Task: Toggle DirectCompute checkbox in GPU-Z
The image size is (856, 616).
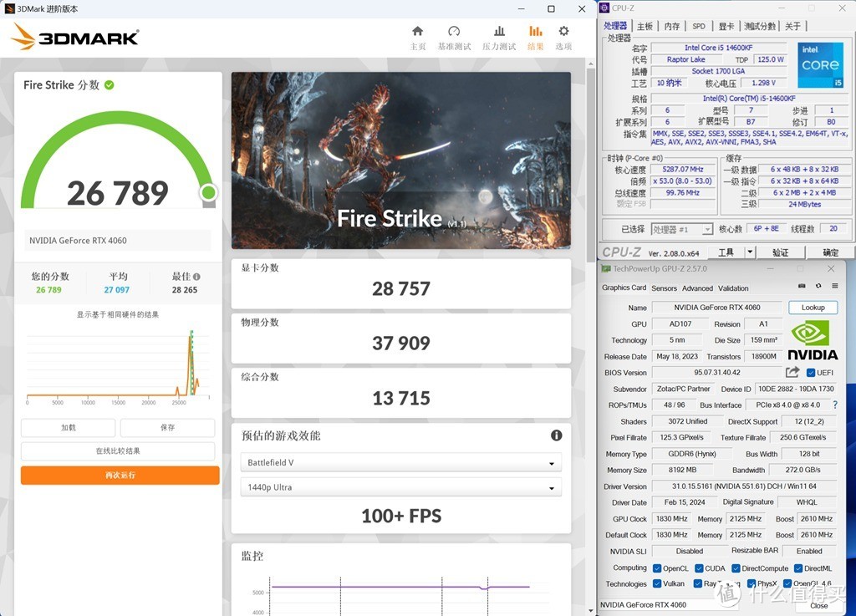Action: [x=736, y=568]
